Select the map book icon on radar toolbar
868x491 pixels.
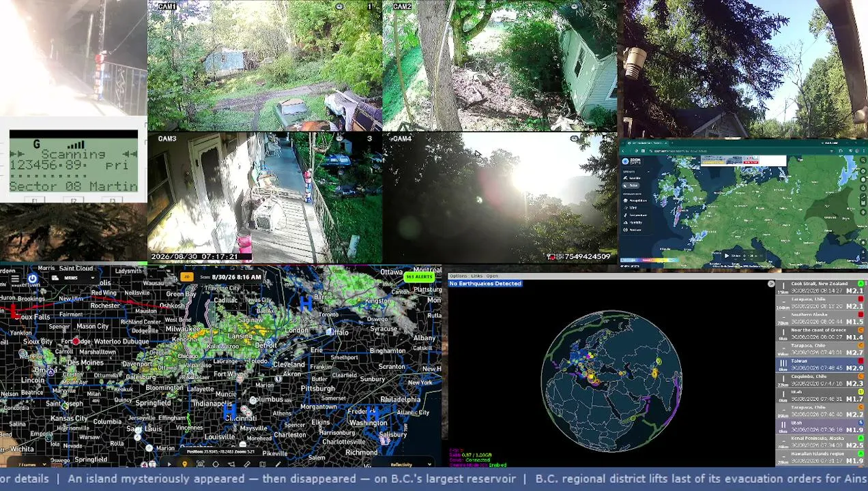point(262,464)
